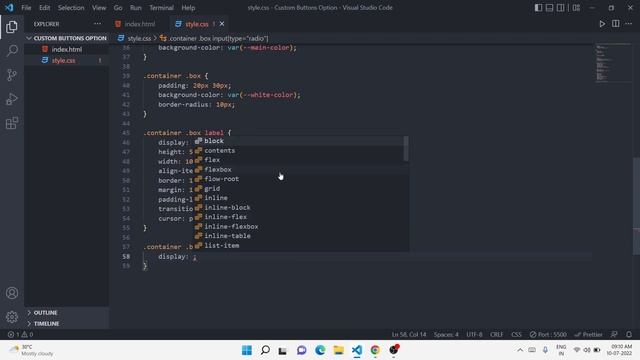
Task: Open the Accounts menu icon
Action: pyautogui.click(x=12, y=293)
